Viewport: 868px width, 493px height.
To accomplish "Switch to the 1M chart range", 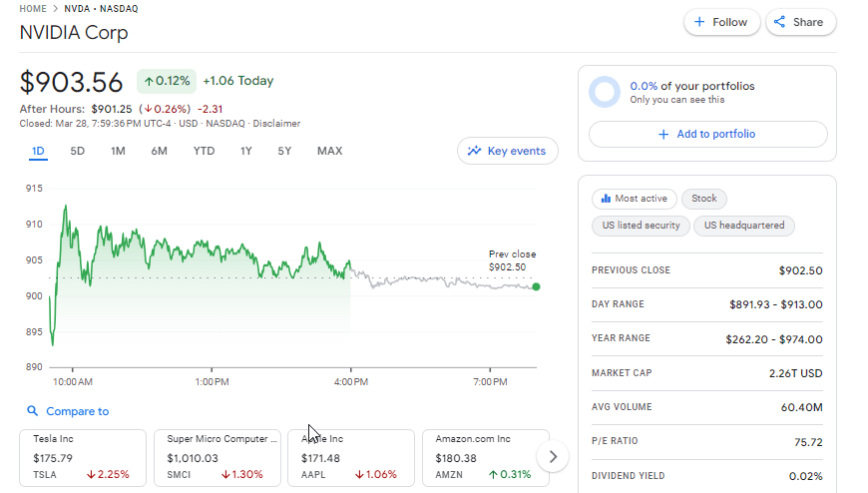I will click(118, 151).
